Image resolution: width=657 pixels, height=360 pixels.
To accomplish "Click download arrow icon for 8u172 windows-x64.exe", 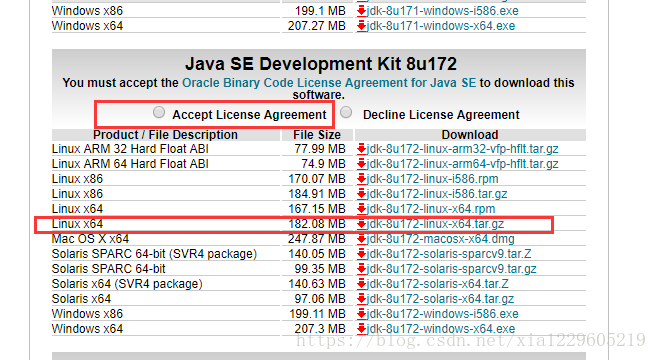I will tap(361, 329).
